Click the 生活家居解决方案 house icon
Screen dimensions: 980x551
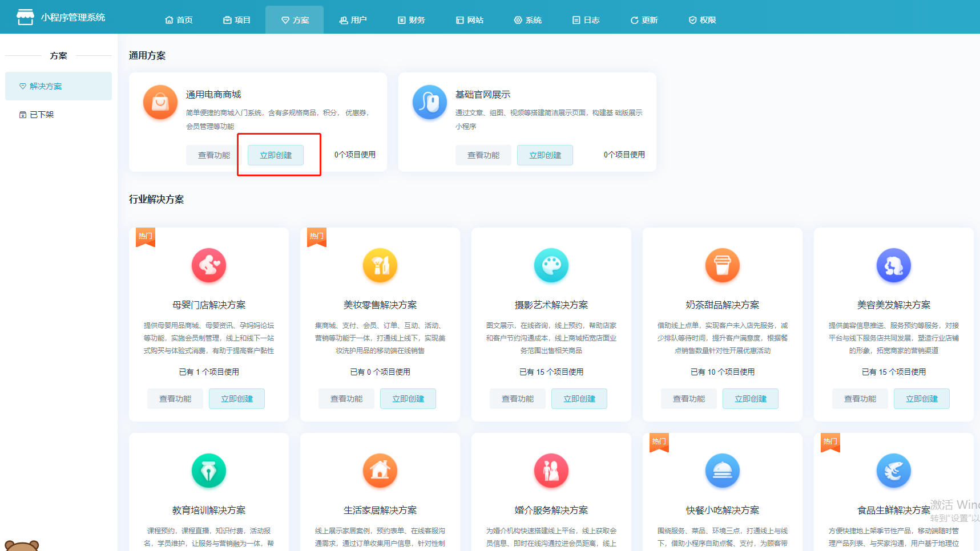(380, 471)
